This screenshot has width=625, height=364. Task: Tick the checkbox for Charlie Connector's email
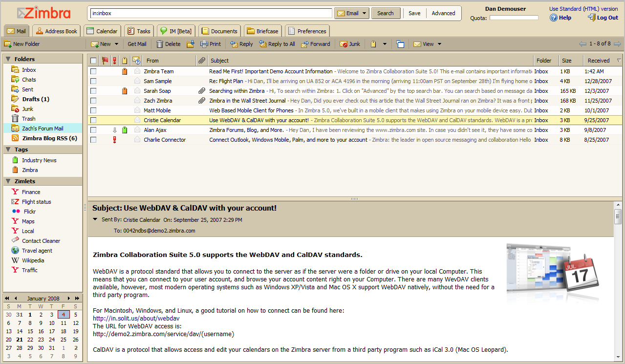click(92, 139)
